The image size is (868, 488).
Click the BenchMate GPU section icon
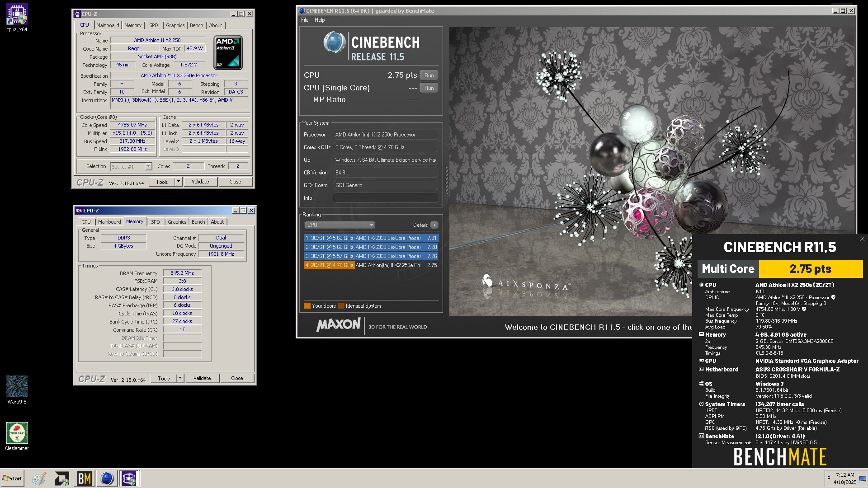click(x=702, y=361)
